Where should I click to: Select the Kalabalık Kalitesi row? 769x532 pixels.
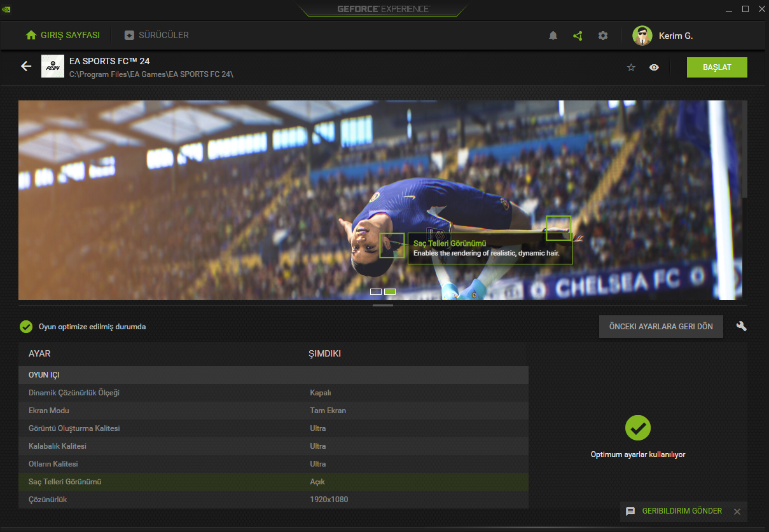tap(274, 446)
